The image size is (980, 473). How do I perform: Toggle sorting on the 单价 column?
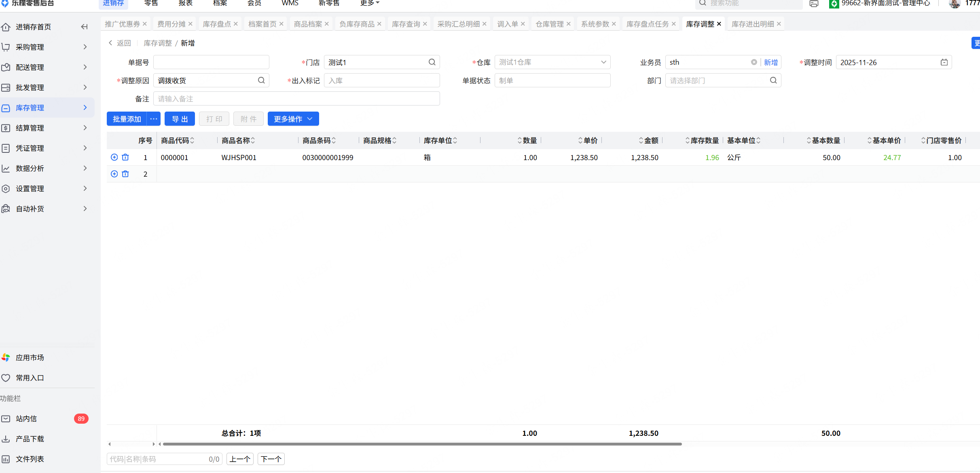(x=580, y=141)
